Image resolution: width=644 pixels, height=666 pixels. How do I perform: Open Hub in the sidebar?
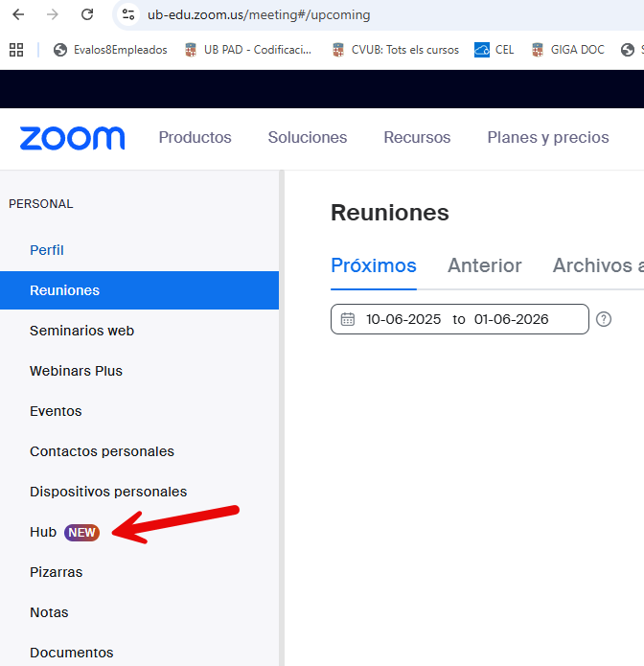(x=43, y=532)
